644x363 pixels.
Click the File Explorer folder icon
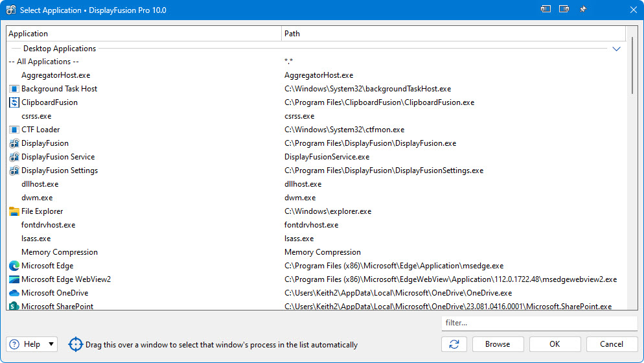pyautogui.click(x=14, y=211)
